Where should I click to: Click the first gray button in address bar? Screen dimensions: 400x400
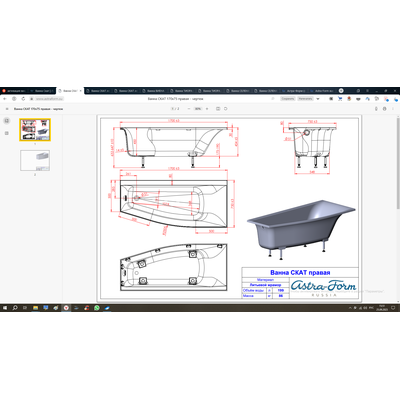pos(288,99)
